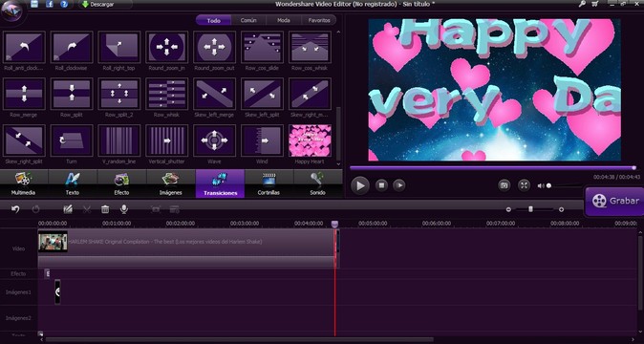Open the Favoritos filter tab
Screen dimensions: 644x344
pos(319,20)
